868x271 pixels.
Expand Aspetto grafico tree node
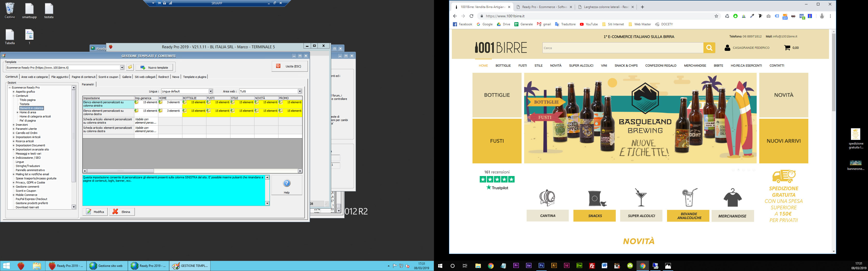(x=13, y=92)
